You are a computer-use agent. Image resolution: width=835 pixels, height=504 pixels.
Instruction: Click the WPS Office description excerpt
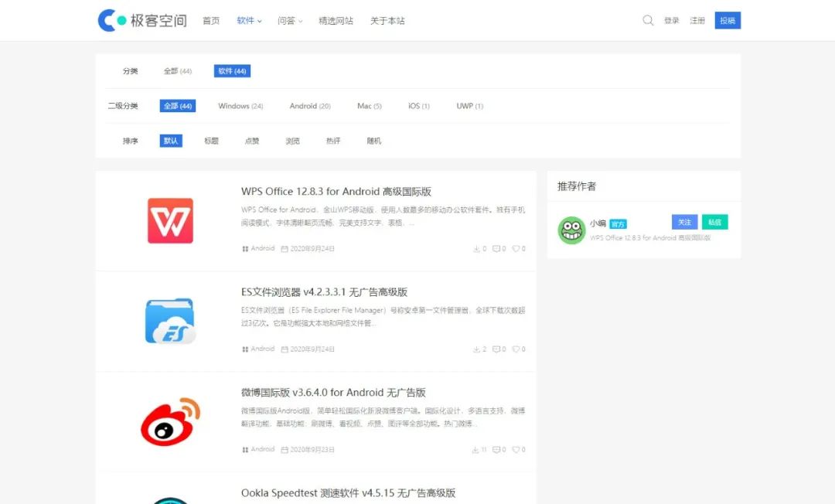pyautogui.click(x=383, y=216)
